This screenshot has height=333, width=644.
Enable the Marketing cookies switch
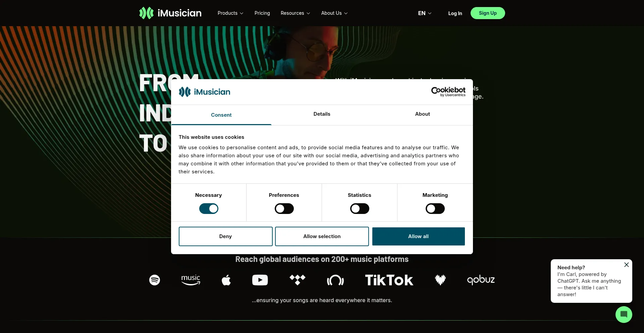click(x=435, y=209)
